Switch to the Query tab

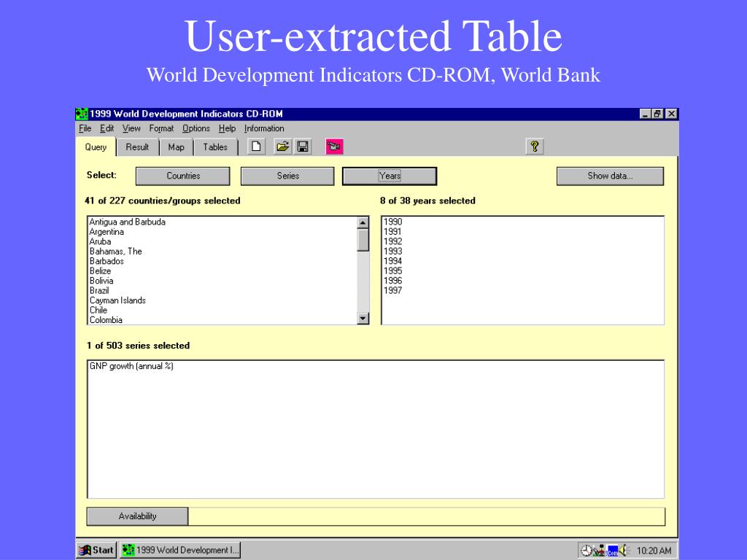pyautogui.click(x=96, y=147)
